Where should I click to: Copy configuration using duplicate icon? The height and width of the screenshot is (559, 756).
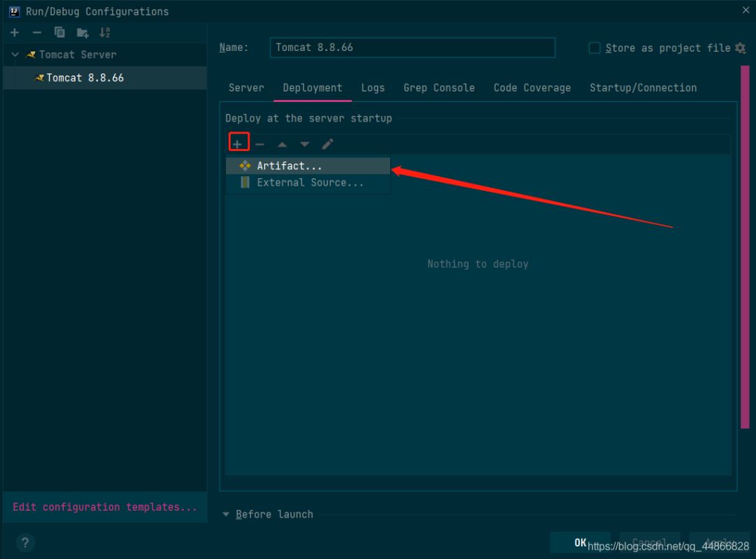click(59, 33)
